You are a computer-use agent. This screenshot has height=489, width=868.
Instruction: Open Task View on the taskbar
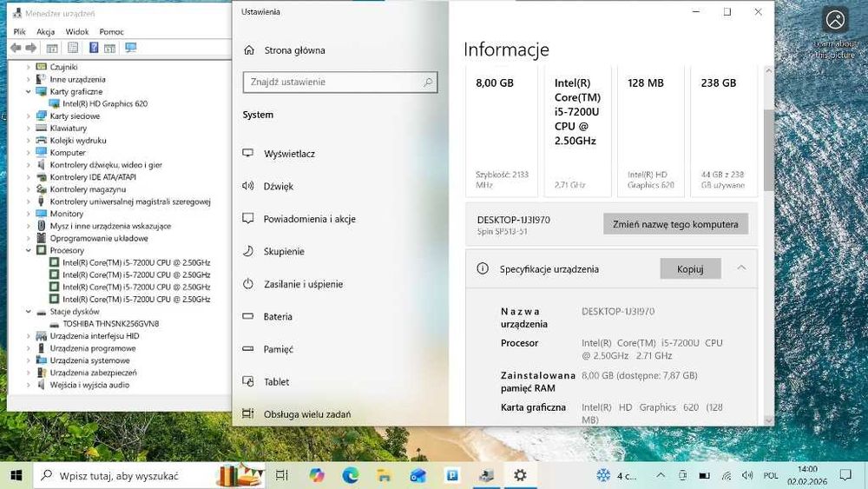coord(282,476)
